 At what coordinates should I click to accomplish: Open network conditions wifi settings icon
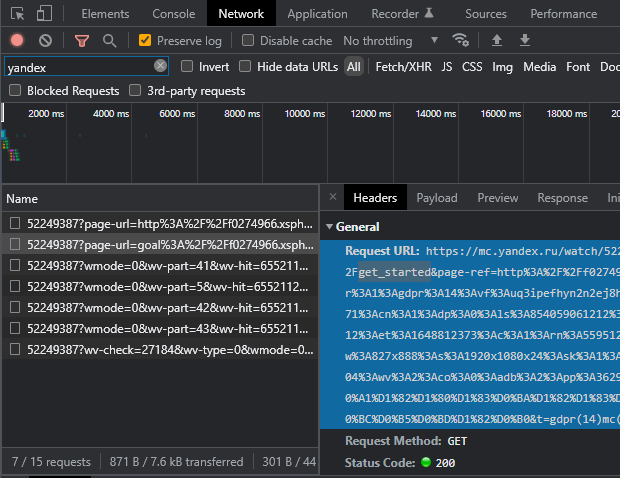coord(460,40)
